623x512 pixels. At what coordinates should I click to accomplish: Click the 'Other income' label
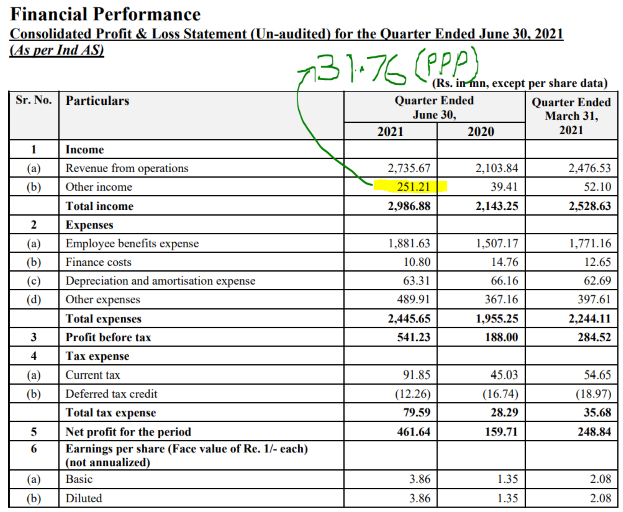(99, 187)
